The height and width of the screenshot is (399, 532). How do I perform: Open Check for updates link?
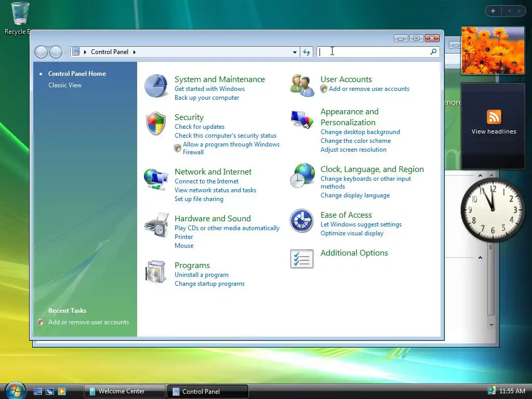click(199, 127)
